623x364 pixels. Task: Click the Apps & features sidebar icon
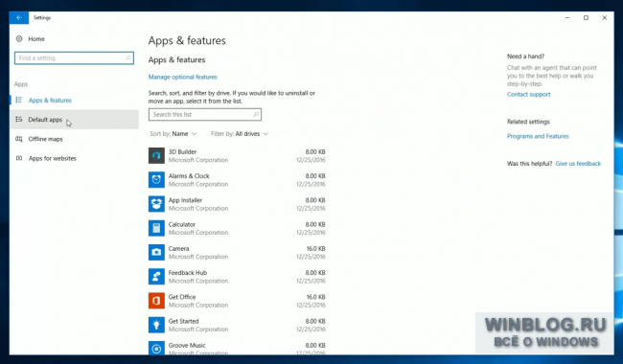click(x=18, y=100)
